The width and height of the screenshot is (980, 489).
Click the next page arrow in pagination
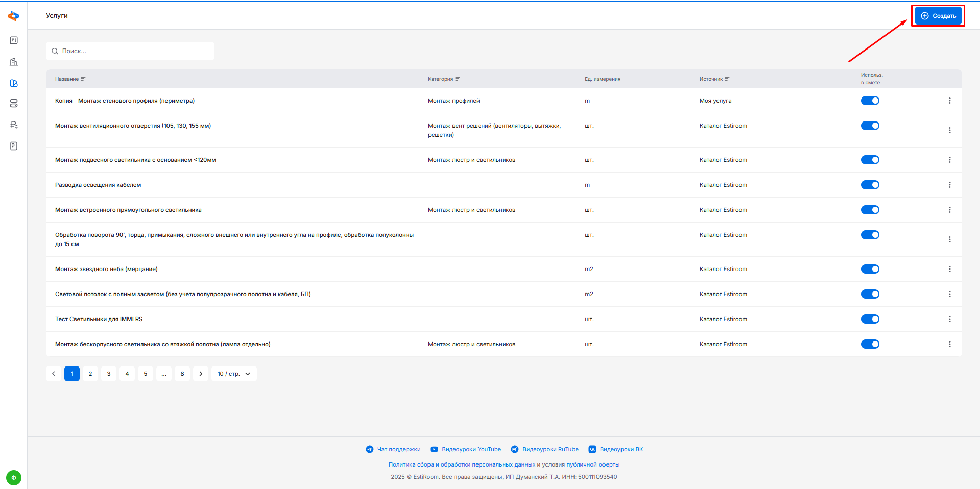coord(201,374)
